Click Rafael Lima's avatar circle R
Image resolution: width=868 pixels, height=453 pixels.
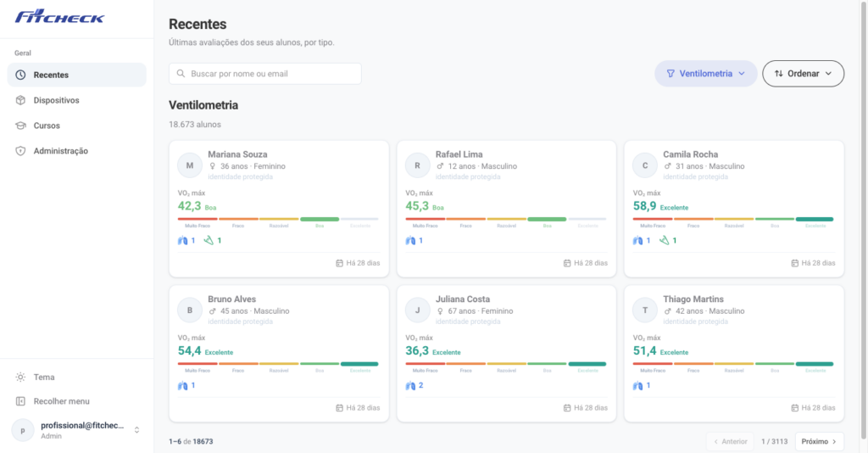tap(417, 165)
